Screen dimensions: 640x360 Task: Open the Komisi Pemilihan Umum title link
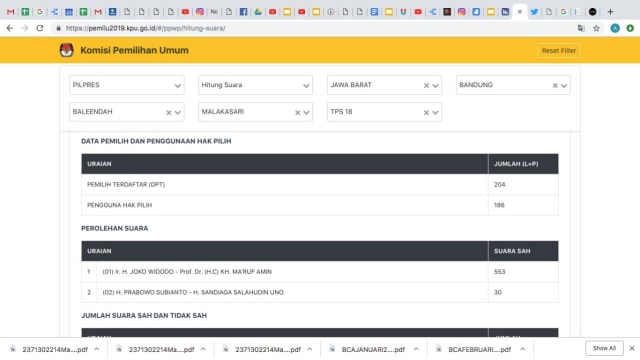[x=134, y=50]
